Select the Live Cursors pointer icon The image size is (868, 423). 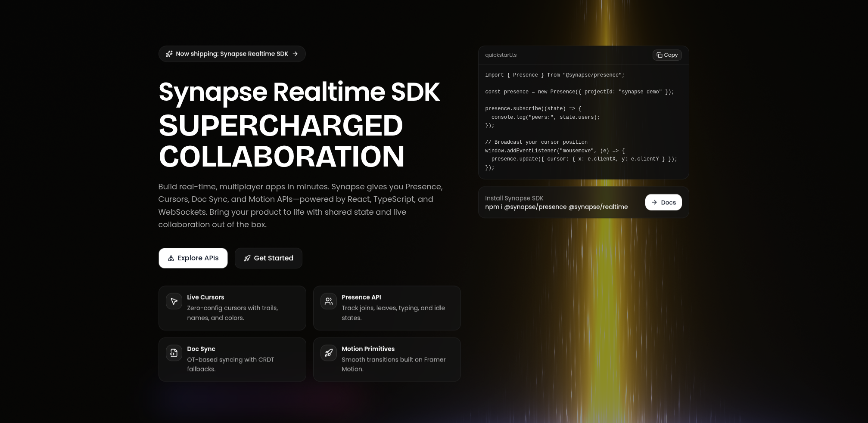[174, 301]
